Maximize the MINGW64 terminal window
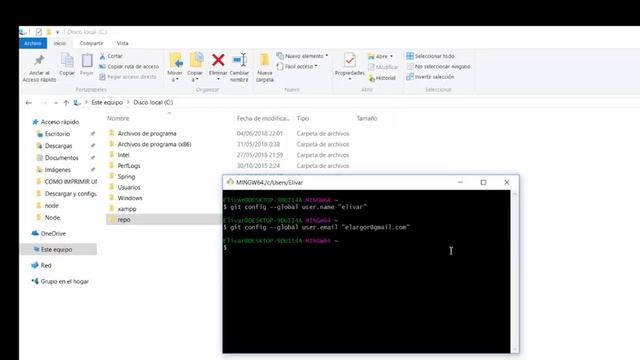 pos(483,182)
